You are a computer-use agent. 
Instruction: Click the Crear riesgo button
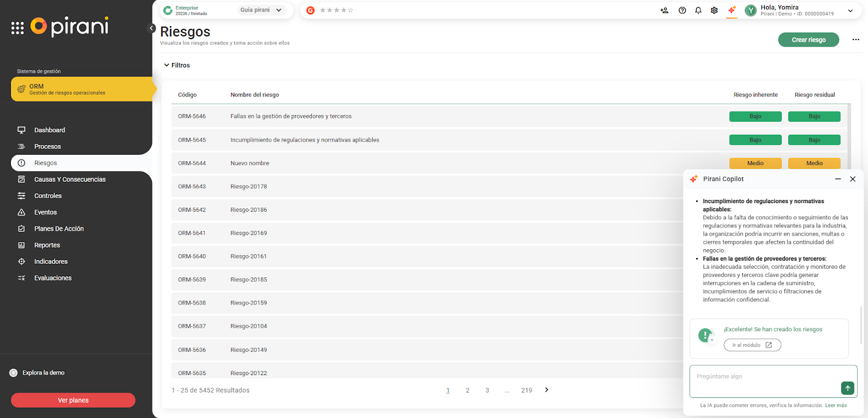click(808, 40)
